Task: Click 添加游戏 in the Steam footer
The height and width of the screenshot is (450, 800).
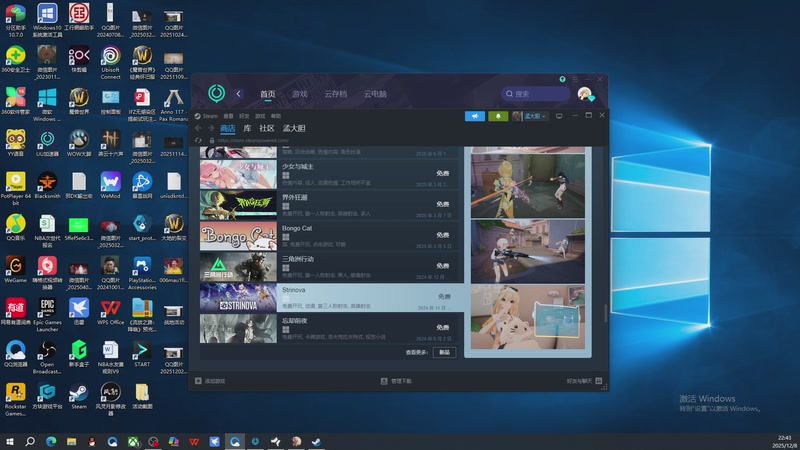Action: pos(210,381)
